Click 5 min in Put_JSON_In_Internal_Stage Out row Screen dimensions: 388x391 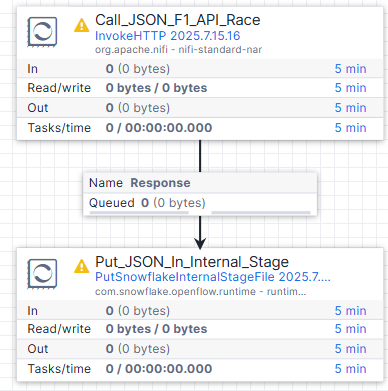[351, 349]
